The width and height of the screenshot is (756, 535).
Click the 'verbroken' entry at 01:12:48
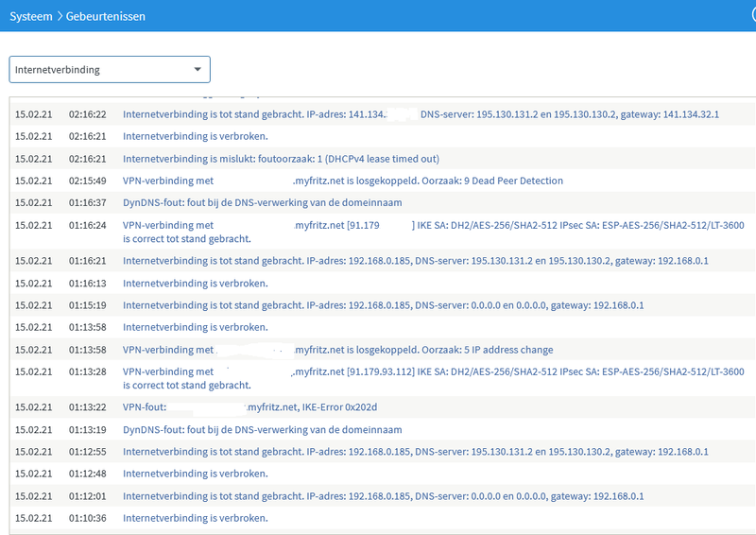coord(195,474)
